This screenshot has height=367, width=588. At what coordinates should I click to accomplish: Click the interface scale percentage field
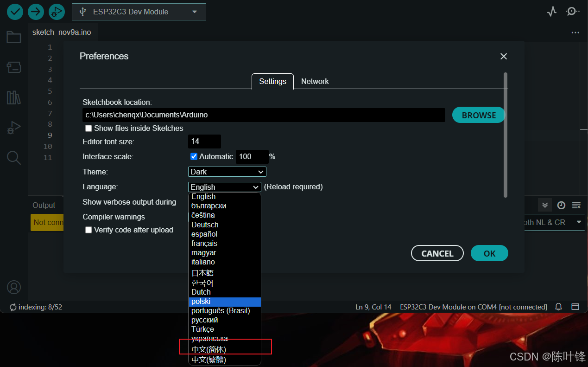pyautogui.click(x=252, y=157)
